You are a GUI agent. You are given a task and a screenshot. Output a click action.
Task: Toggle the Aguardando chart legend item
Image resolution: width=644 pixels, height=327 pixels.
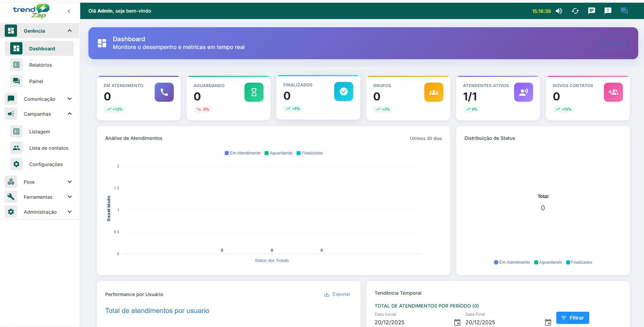coord(279,153)
